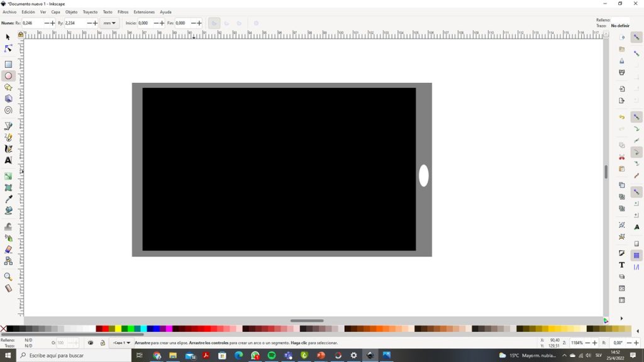Viewport: 644px width, 362px height.
Task: Open the Objeto menu
Action: coord(71,12)
